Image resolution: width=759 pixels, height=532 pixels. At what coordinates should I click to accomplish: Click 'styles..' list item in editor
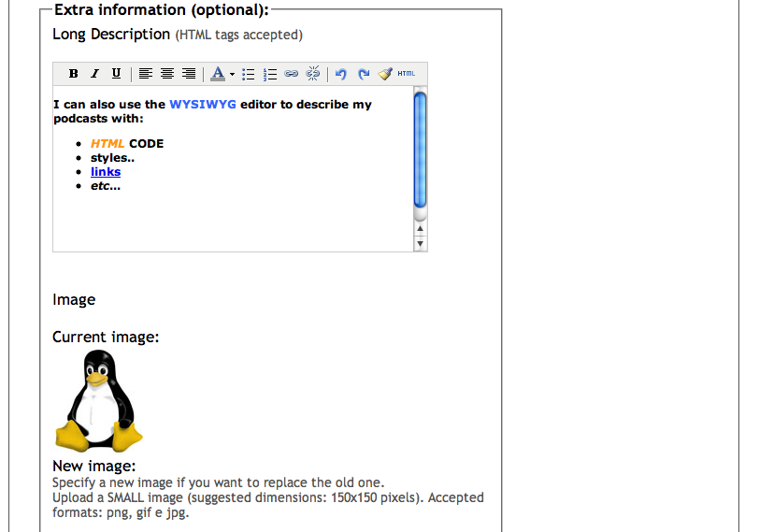tap(112, 158)
